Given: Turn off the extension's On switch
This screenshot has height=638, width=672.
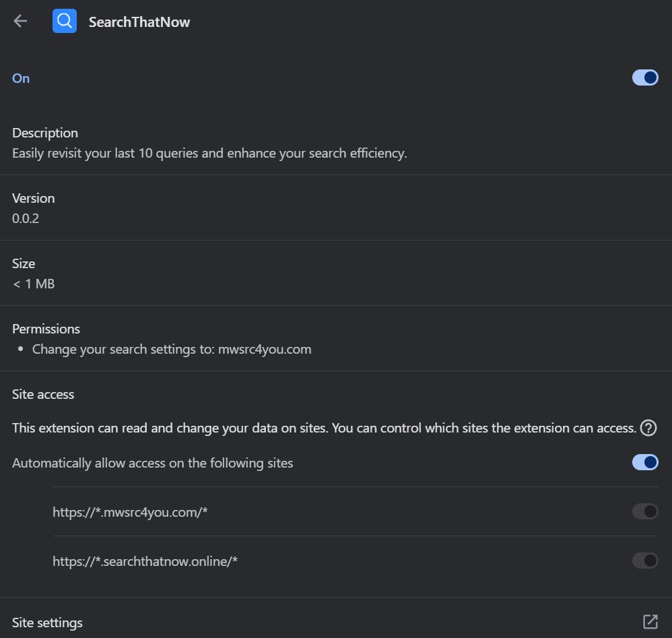Looking at the screenshot, I should coord(644,78).
